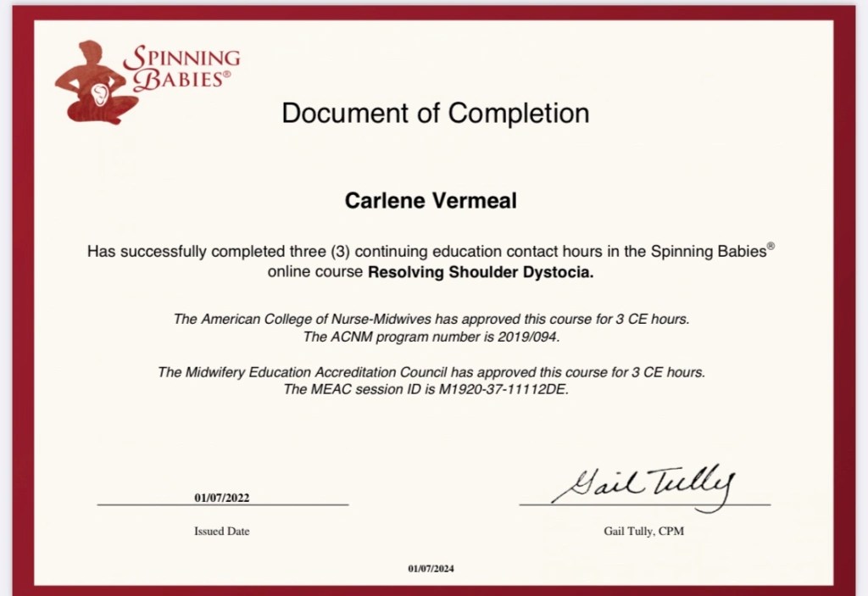The image size is (868, 596).
Task: Select the Document of Completion title
Action: pos(435,113)
